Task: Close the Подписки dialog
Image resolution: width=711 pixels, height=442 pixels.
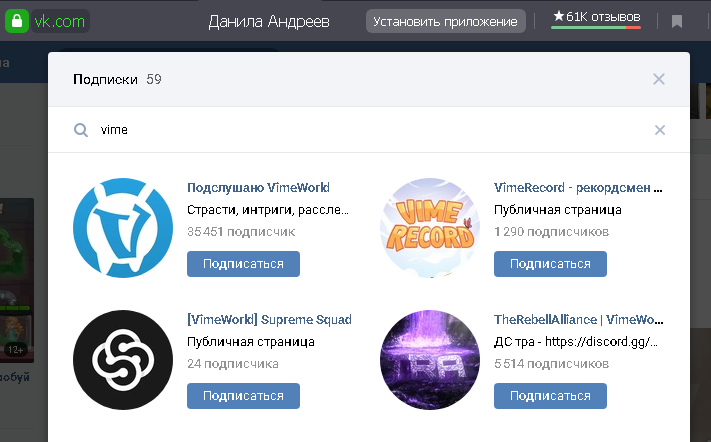Action: pos(659,79)
